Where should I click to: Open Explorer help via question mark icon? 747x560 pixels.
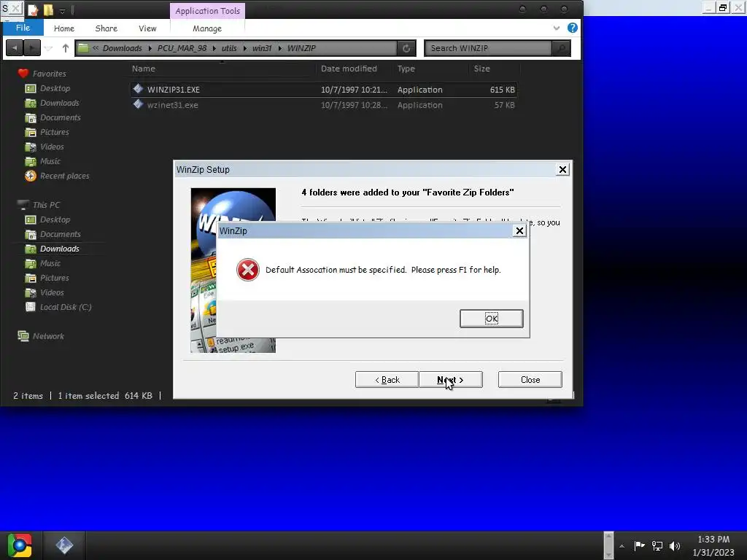[x=573, y=28]
